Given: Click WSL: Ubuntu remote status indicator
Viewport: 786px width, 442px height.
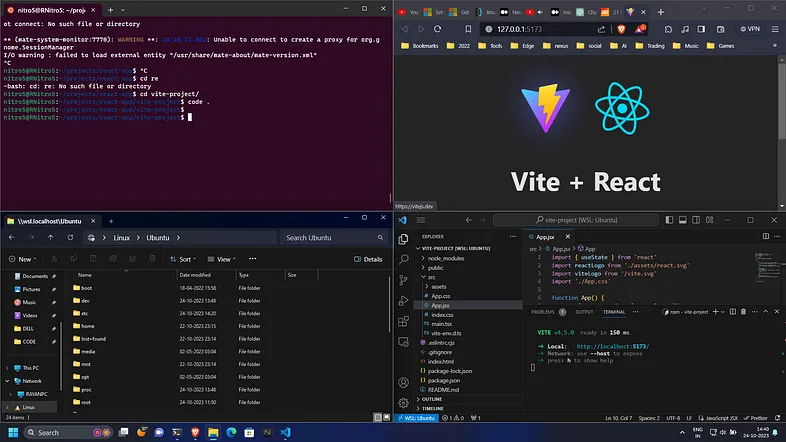Looking at the screenshot, I should tap(416, 418).
